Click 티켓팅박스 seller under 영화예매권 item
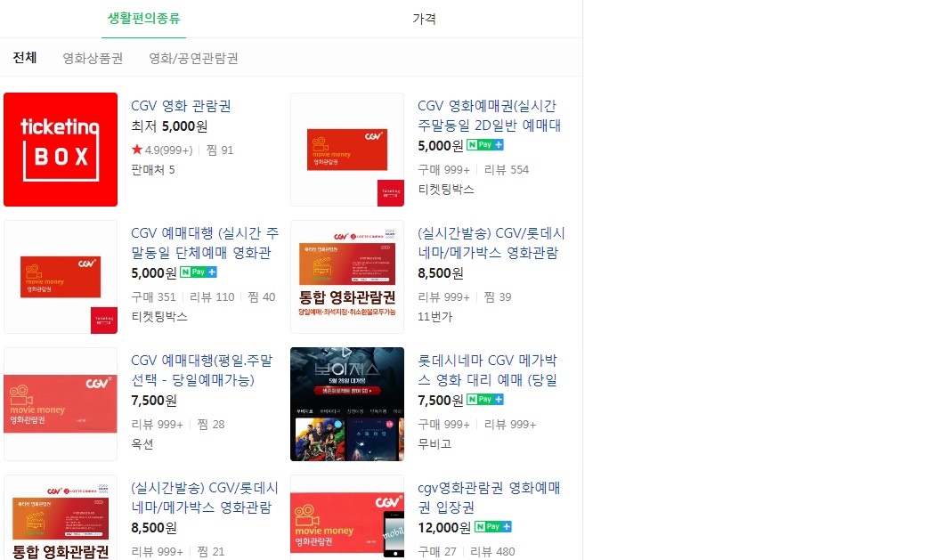 446,189
